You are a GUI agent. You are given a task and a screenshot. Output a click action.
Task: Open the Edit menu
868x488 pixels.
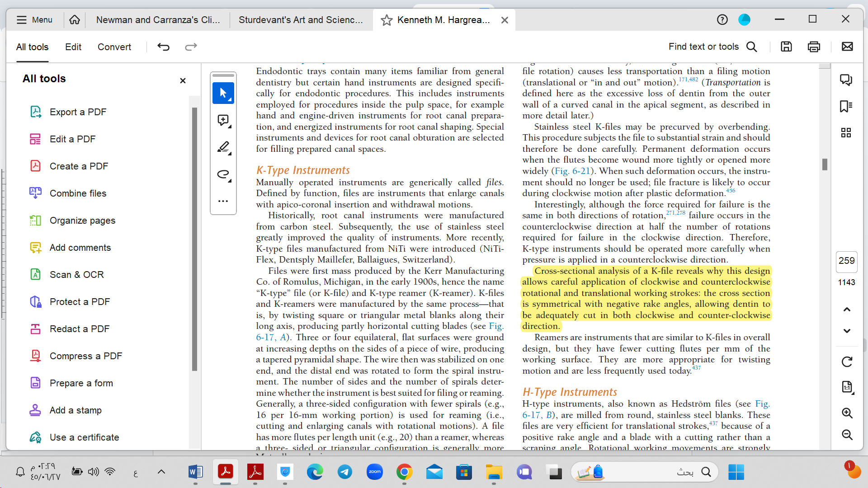[x=73, y=47]
